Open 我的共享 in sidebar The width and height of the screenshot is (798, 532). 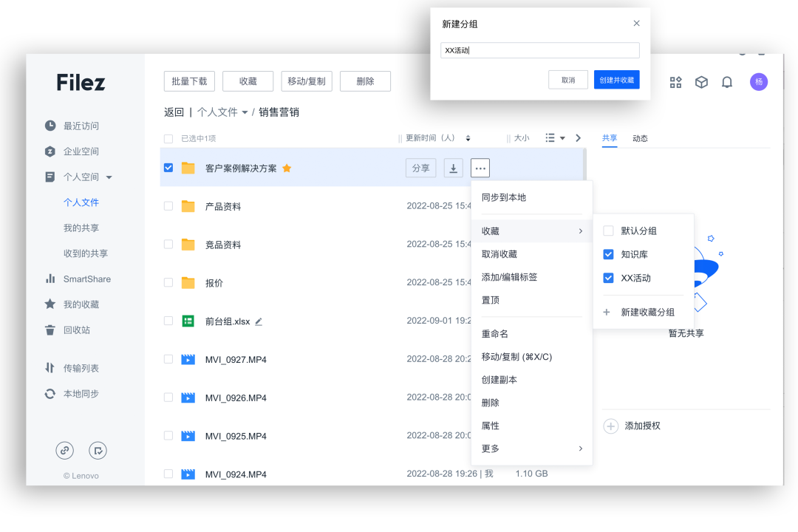(x=81, y=228)
